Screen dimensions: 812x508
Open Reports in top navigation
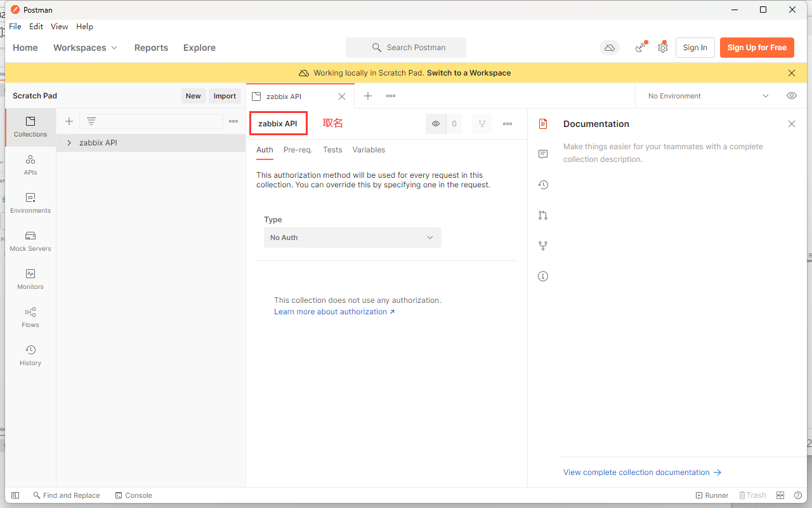[151, 48]
